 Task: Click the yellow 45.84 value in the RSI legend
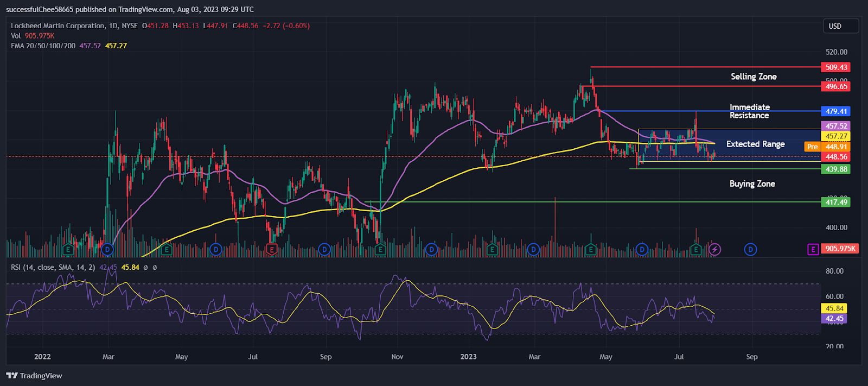[x=130, y=268]
